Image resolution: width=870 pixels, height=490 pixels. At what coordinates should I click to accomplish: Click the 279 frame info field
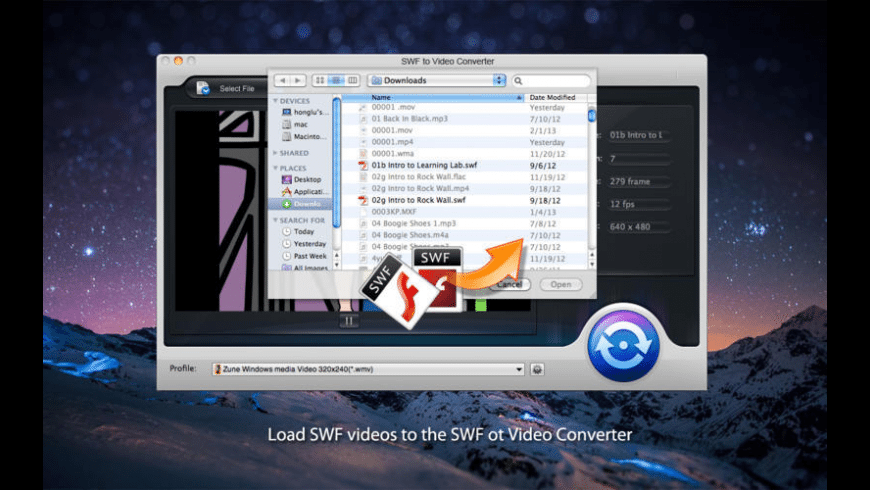638,181
